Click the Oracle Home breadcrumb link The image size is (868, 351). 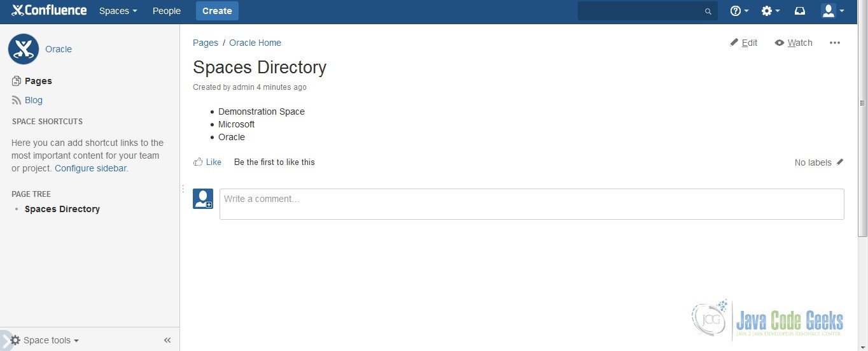(255, 43)
